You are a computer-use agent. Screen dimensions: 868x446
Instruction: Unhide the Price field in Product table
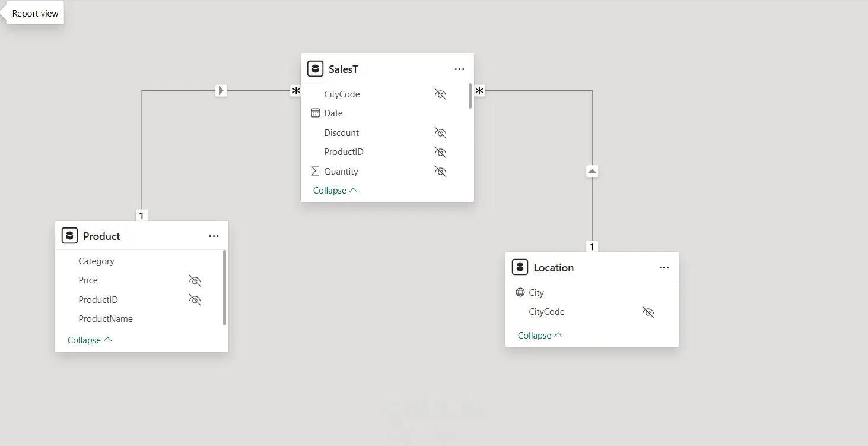coord(195,280)
